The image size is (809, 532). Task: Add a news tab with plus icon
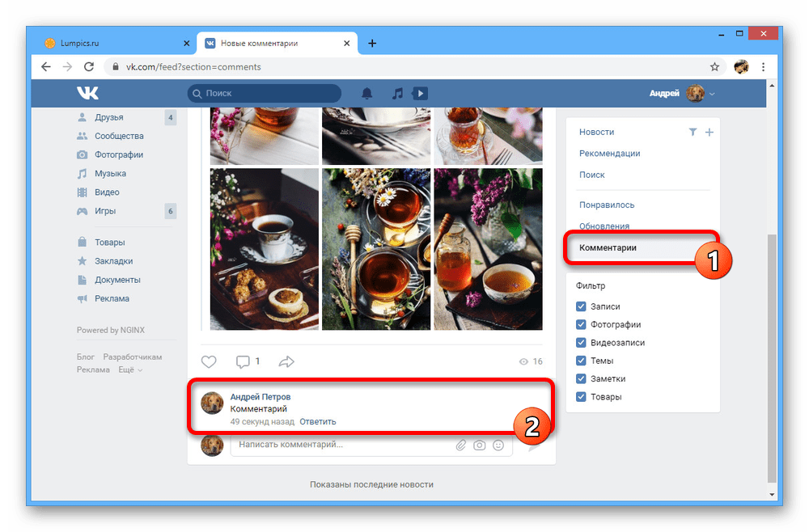(x=709, y=132)
